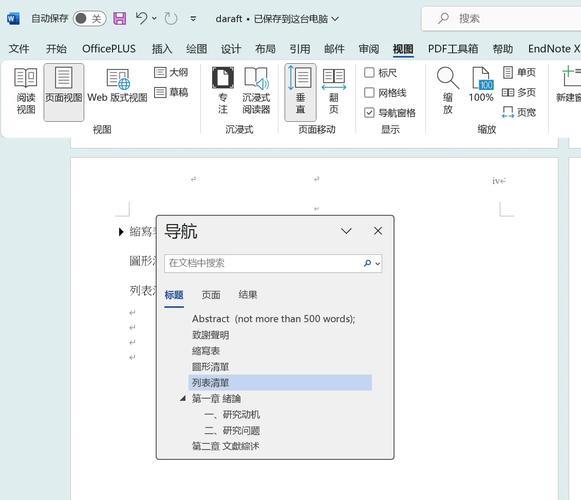Switch to the 邮件 ribbon tab
Screen dimensions: 581x500
334,49
